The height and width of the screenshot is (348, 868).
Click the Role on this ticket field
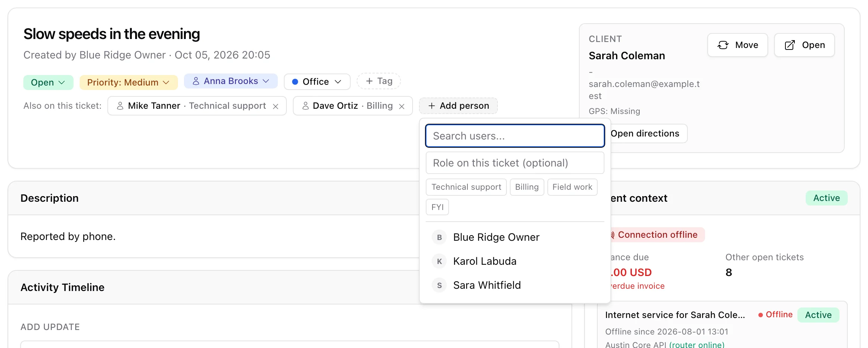click(515, 163)
